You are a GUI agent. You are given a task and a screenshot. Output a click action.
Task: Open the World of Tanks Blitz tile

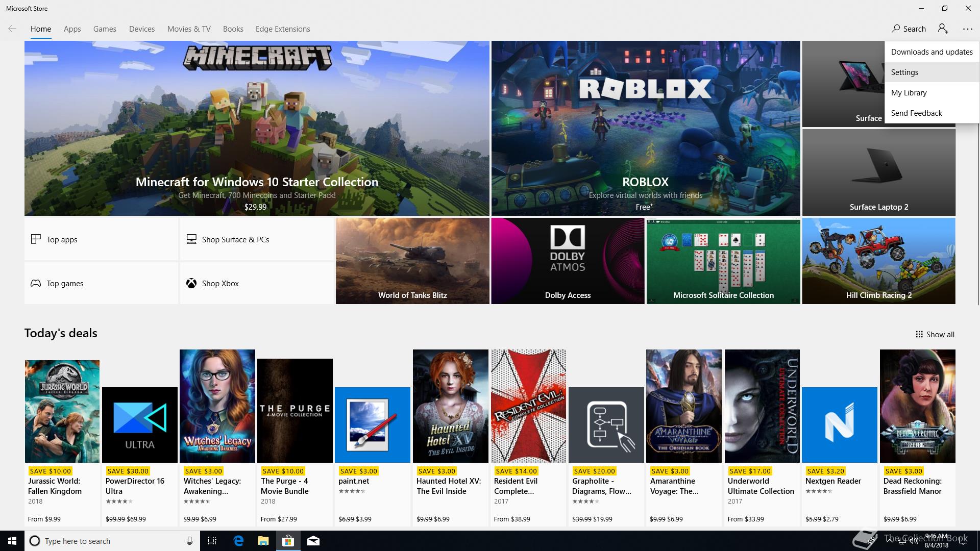(x=412, y=261)
